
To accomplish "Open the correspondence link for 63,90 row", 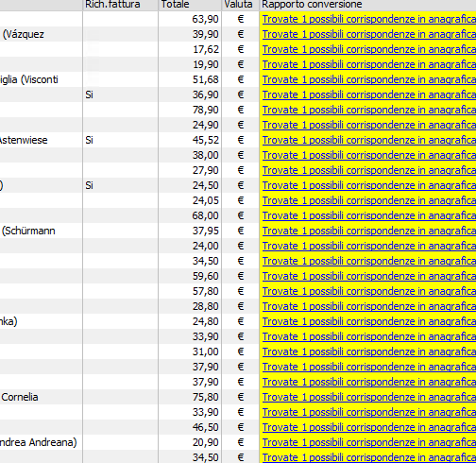I will (x=369, y=19).
